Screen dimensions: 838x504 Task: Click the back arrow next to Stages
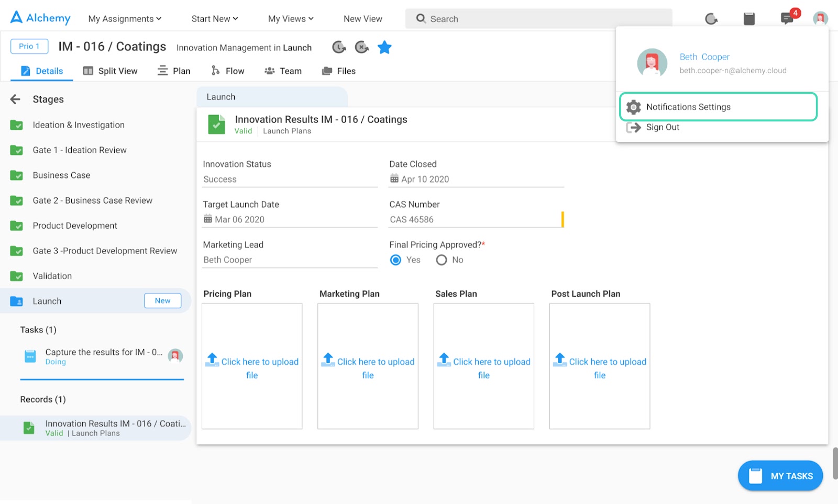pos(15,99)
